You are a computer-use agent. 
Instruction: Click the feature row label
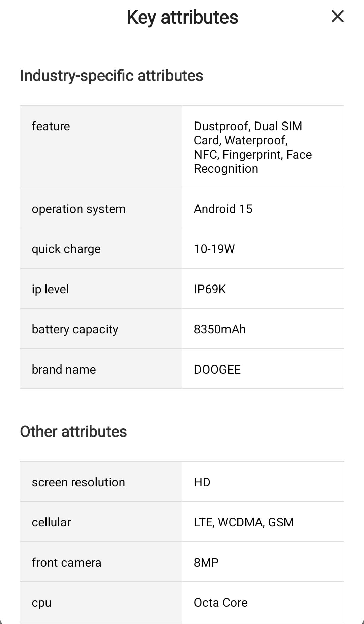click(x=51, y=126)
